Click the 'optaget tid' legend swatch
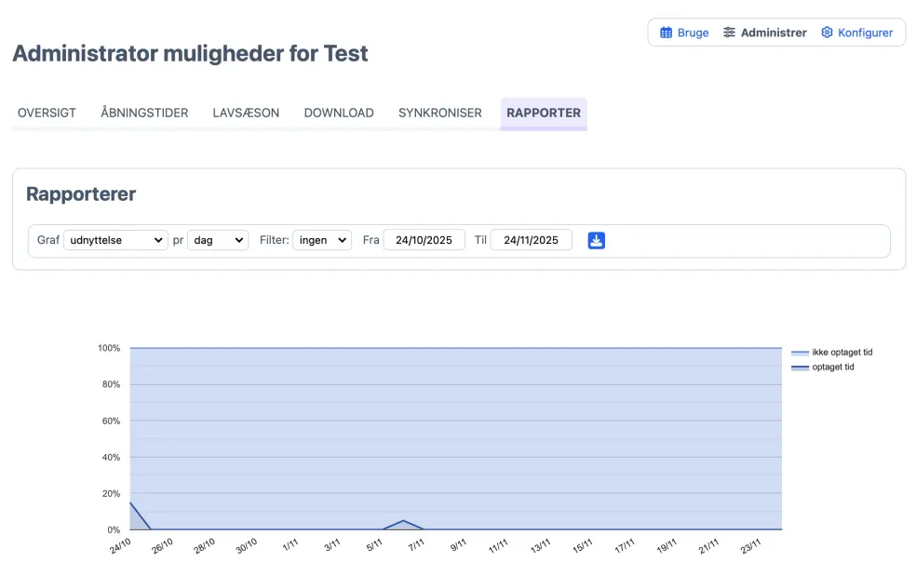Viewport: 916px width, 588px height. 800,367
